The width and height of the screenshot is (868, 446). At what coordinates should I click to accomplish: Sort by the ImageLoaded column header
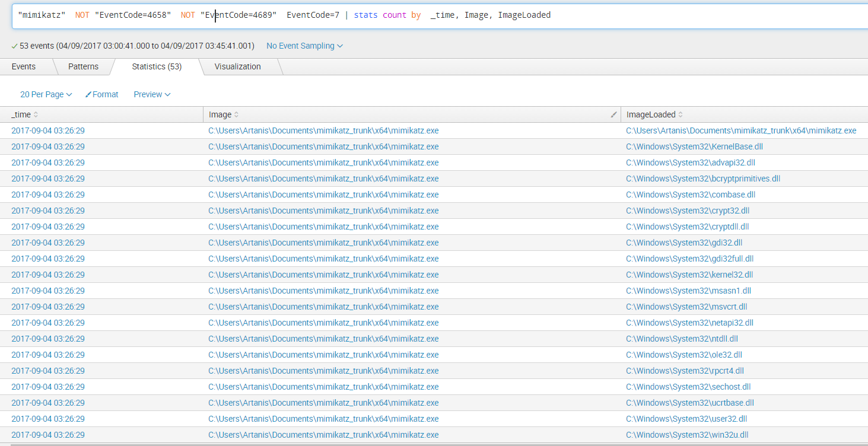click(x=654, y=114)
